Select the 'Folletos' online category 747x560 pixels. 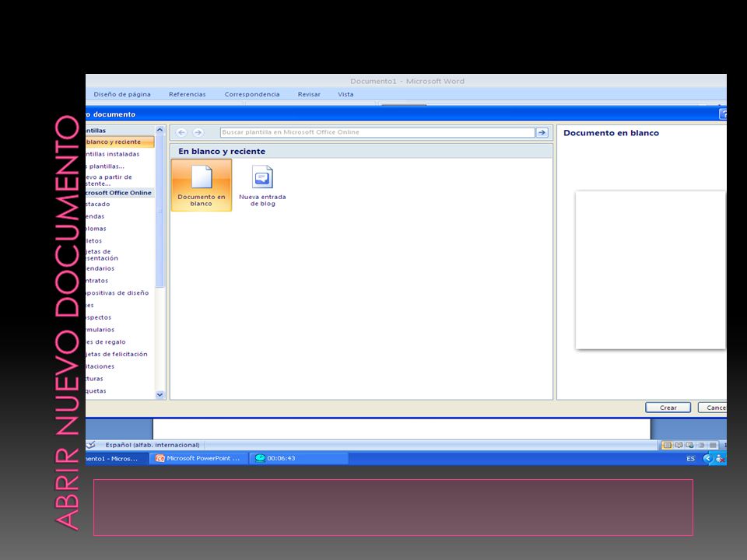pos(94,241)
